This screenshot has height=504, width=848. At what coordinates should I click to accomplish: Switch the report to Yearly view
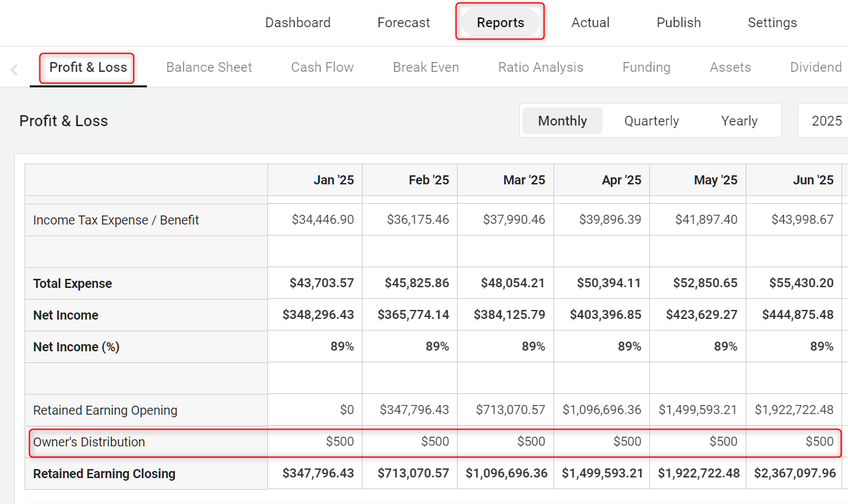(x=739, y=121)
